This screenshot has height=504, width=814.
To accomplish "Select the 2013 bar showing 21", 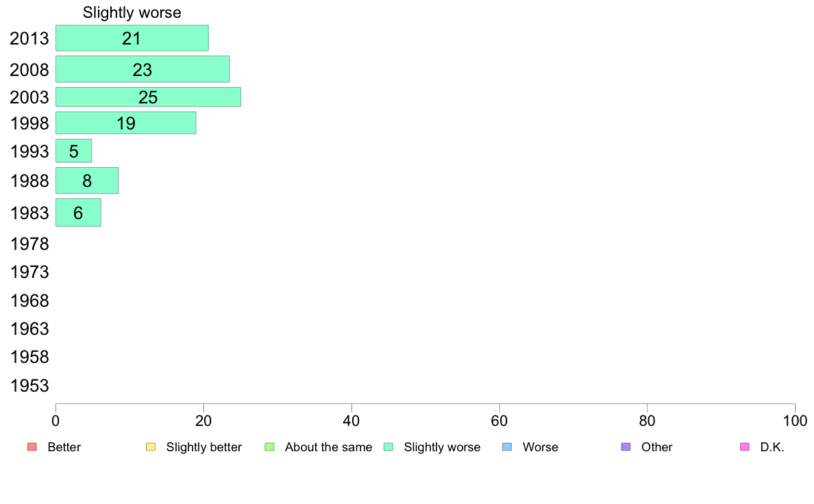I will [x=132, y=38].
